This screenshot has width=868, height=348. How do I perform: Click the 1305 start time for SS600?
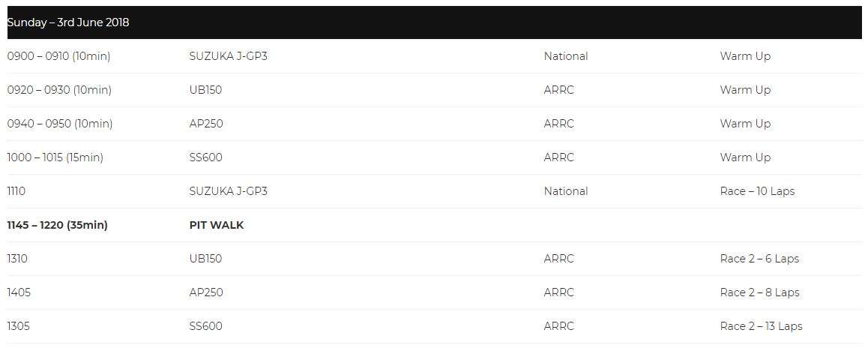coord(18,326)
